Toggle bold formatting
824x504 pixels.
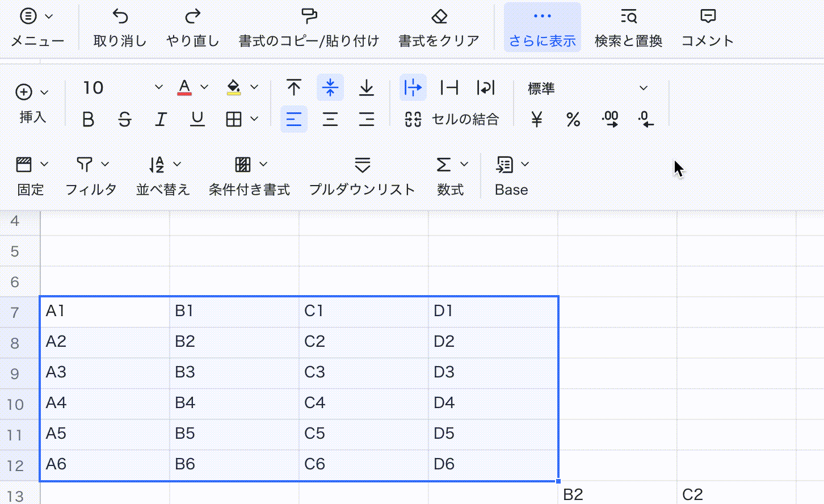click(88, 119)
